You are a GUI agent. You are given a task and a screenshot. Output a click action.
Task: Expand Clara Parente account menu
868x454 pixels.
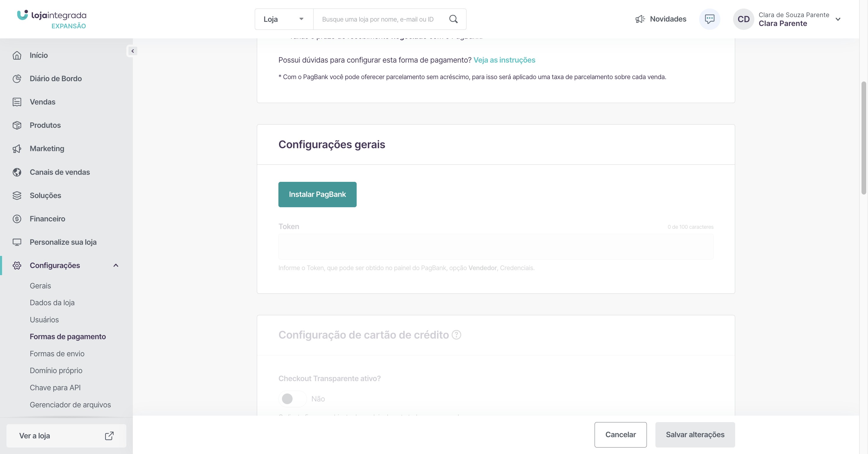click(838, 19)
